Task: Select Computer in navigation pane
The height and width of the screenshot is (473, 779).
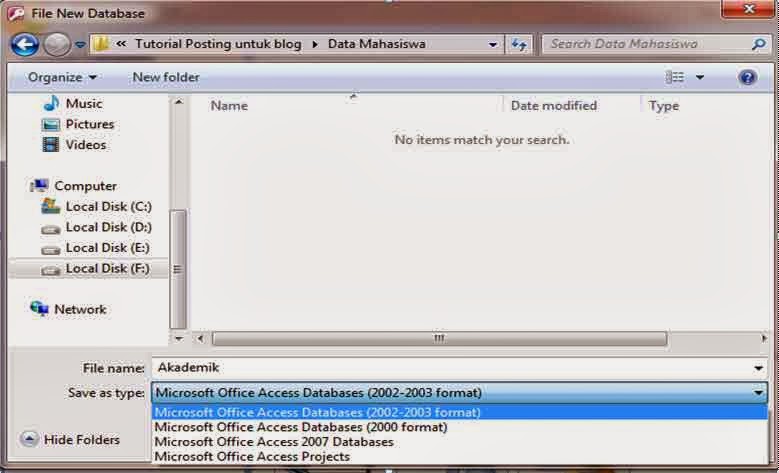Action: point(85,186)
